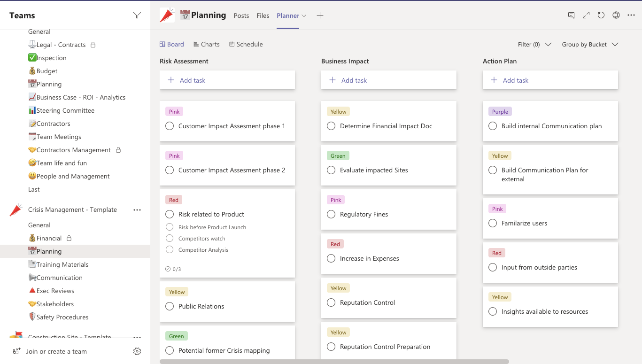Open settings gear in Teams panel
This screenshot has width=642, height=364.
point(137,351)
